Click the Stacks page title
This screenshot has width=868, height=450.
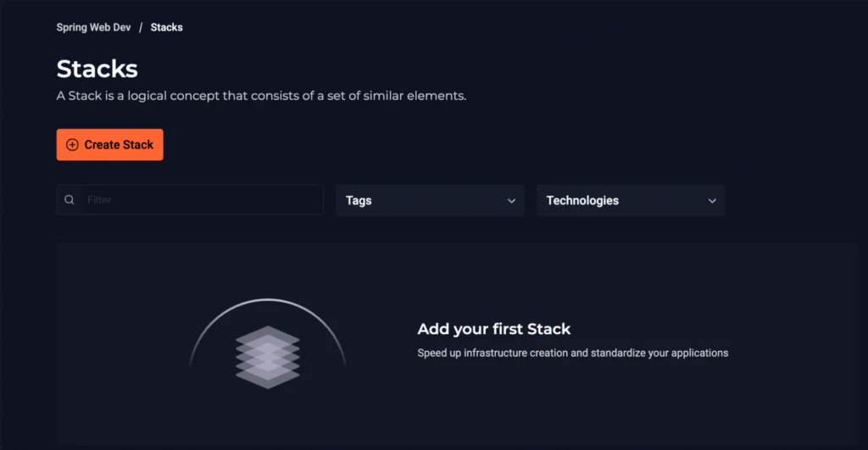pyautogui.click(x=97, y=69)
